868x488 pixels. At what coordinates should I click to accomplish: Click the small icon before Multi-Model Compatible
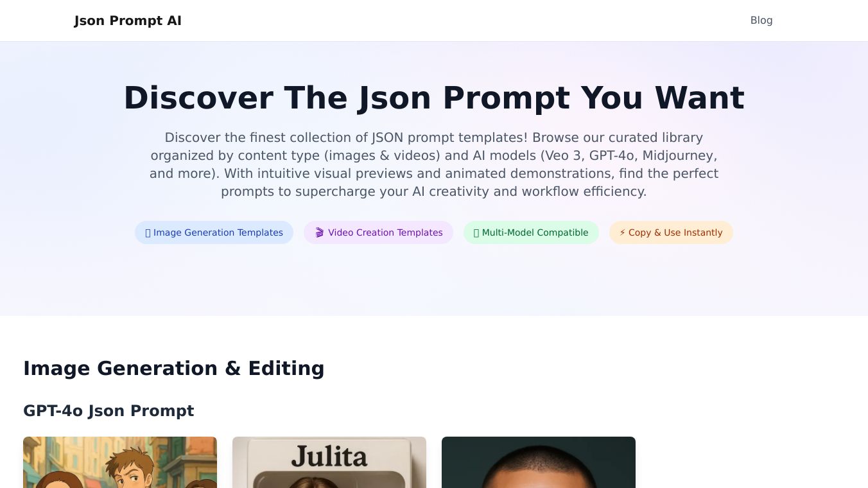(x=476, y=233)
